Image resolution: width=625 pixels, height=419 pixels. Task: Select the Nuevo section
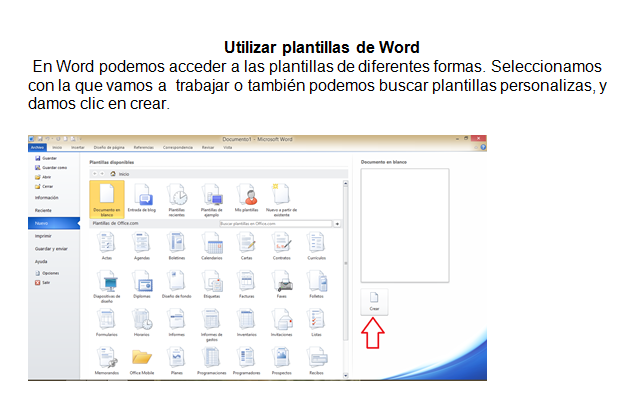point(54,223)
